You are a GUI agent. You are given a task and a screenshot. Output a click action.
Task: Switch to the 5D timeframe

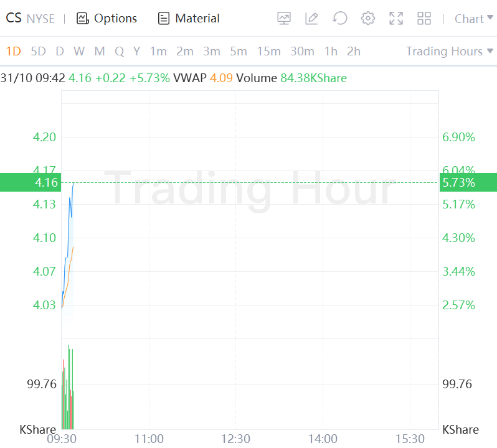[39, 51]
